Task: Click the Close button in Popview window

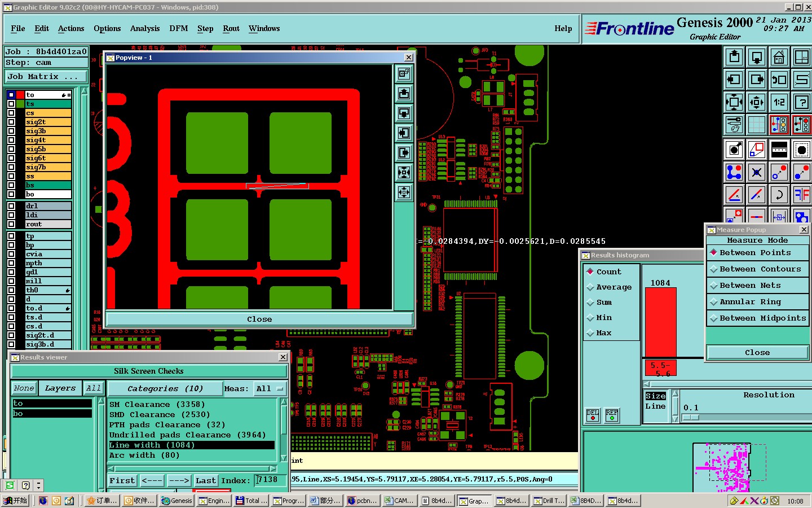Action: (x=259, y=319)
